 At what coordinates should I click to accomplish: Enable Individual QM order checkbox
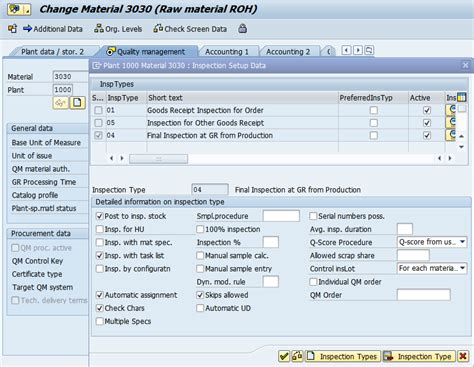point(313,282)
